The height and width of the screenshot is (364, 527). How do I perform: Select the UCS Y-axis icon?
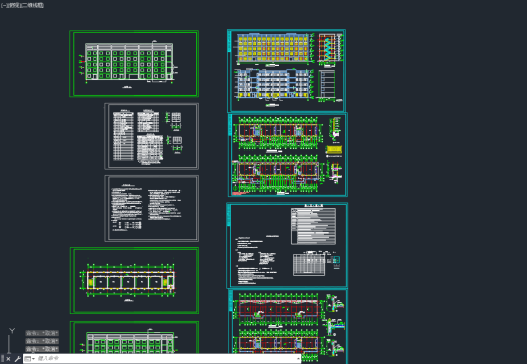12,331
